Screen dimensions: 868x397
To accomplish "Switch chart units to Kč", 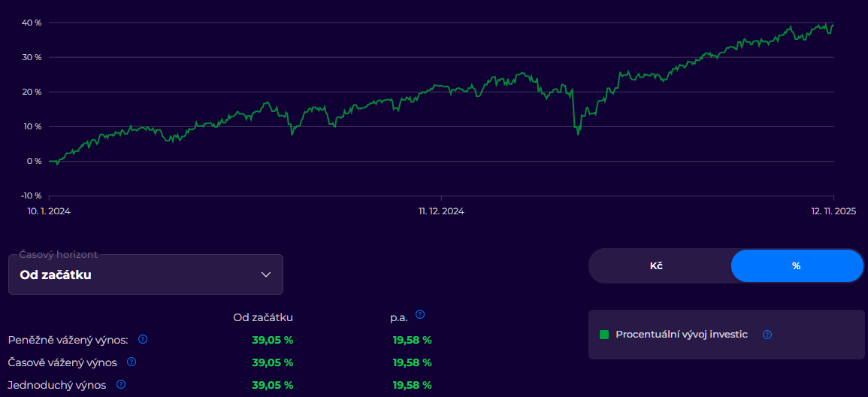I will 656,266.
